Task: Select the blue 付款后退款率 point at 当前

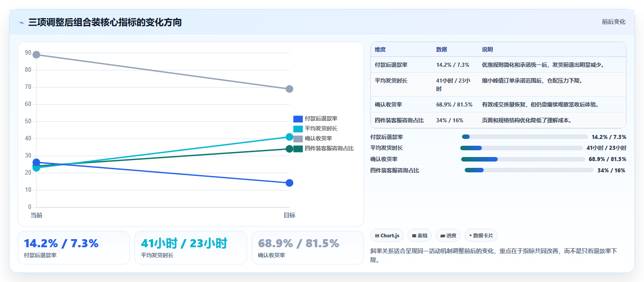Action: point(36,162)
